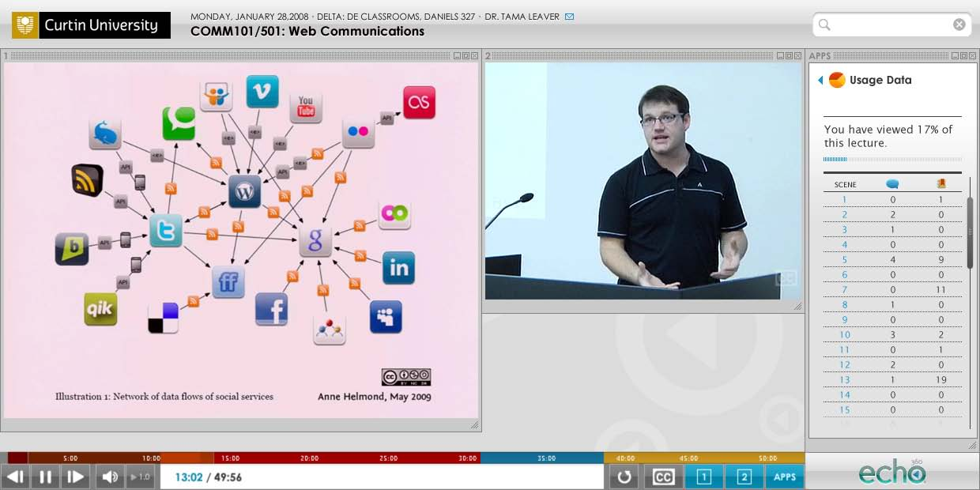Jump to scene 7 in usage list
Viewport: 980px width, 490px height.
click(x=844, y=290)
